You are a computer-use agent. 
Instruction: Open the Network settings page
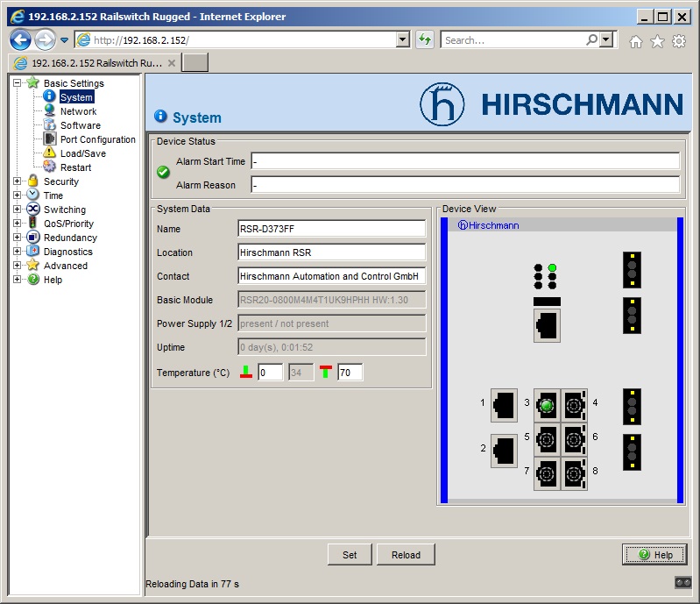tap(78, 111)
